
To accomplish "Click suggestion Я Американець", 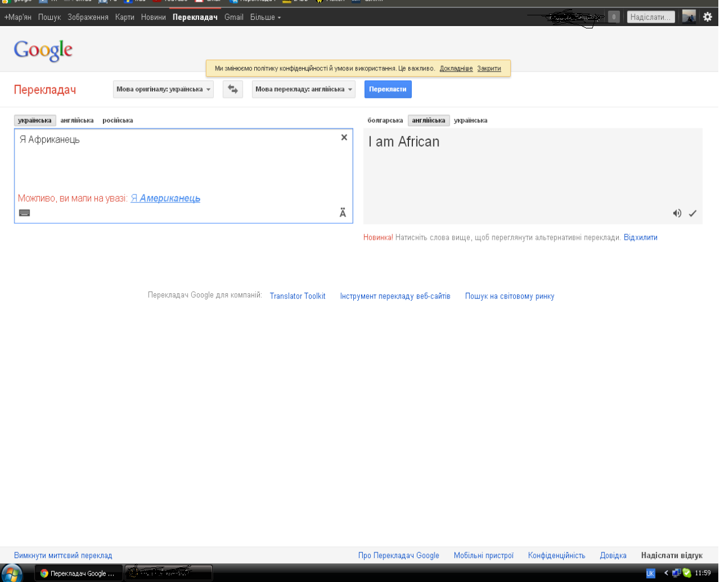I will pos(166,198).
